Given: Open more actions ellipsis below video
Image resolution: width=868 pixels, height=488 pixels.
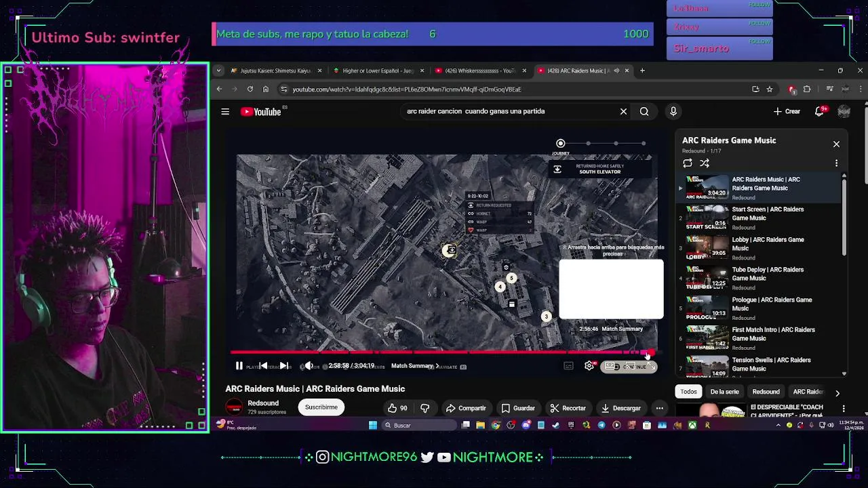Looking at the screenshot, I should pos(659,408).
